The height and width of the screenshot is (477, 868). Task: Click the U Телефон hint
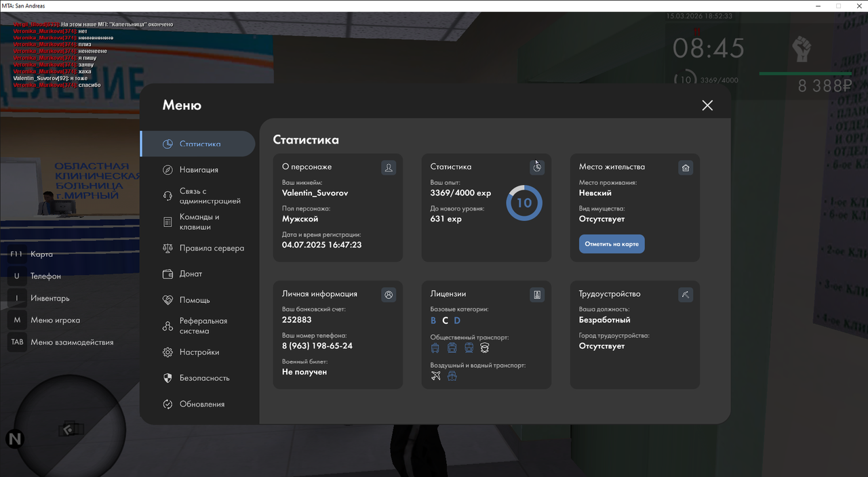[x=34, y=276]
